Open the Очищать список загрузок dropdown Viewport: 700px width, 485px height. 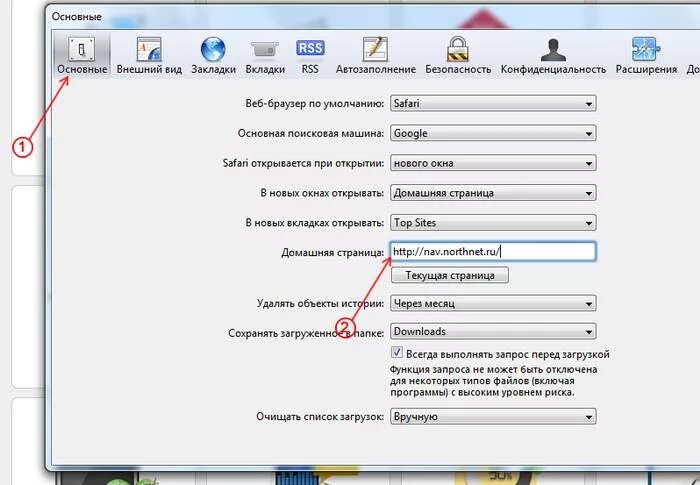[x=493, y=417]
